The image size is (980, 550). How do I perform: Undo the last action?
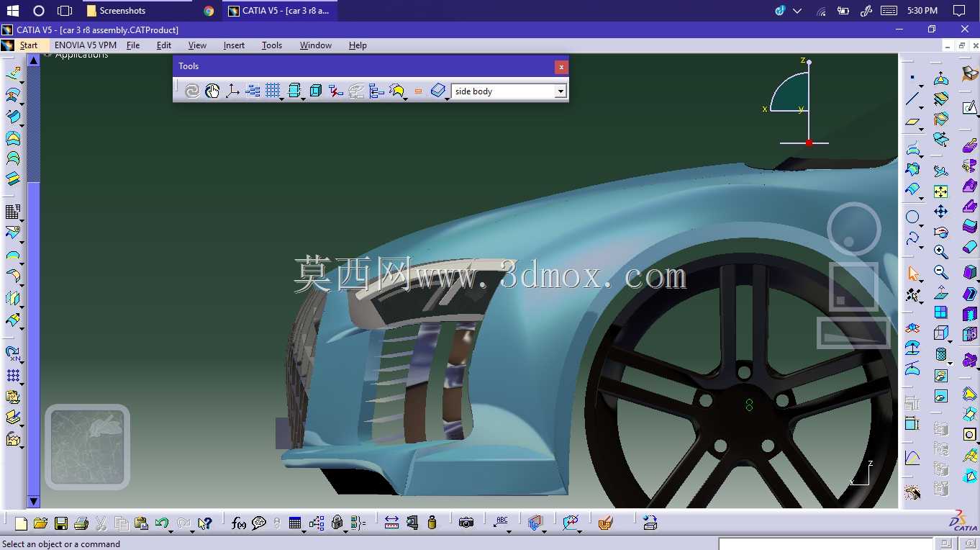(x=161, y=523)
